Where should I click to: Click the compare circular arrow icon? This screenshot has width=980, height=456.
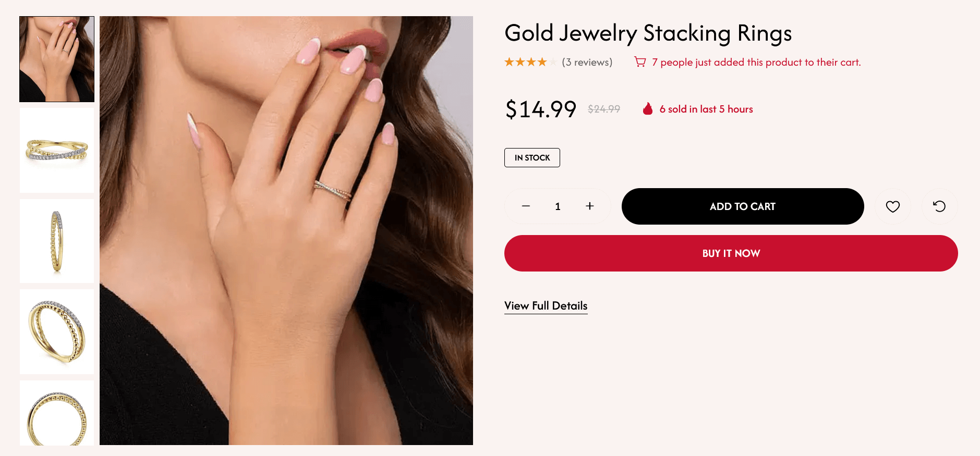939,206
